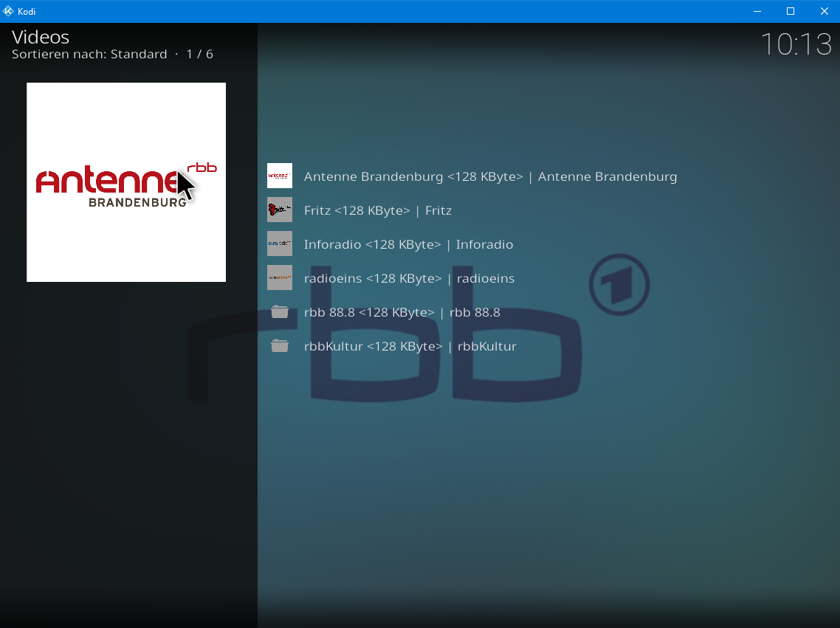Click the "Videos" section heading
This screenshot has width=840, height=628.
coord(41,37)
